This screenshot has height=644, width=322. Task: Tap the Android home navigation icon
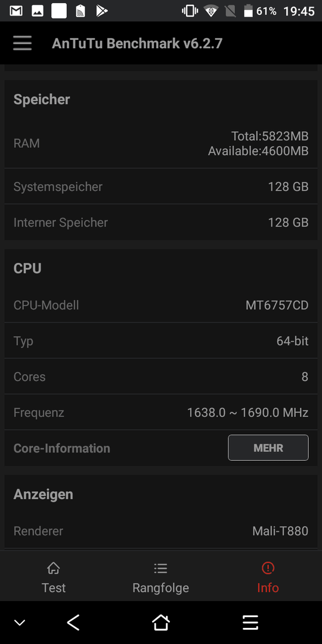(x=160, y=623)
